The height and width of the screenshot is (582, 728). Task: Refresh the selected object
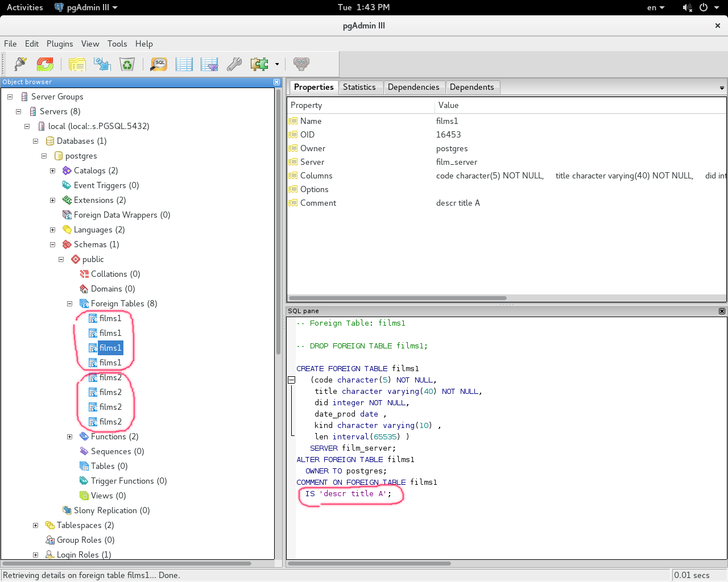pyautogui.click(x=45, y=64)
